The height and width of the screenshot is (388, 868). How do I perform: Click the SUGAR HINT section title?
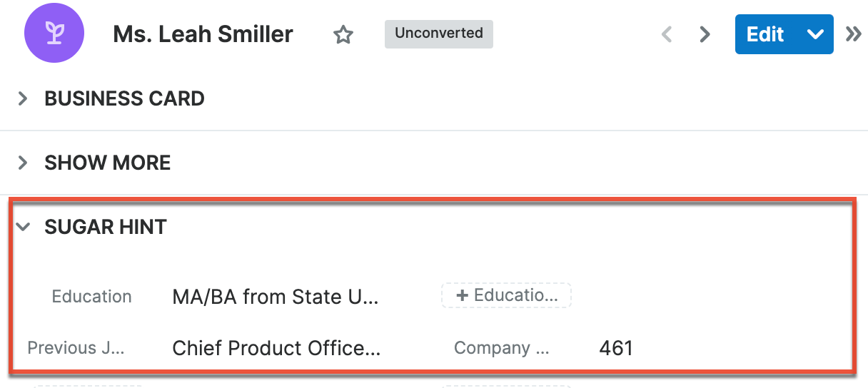click(105, 227)
